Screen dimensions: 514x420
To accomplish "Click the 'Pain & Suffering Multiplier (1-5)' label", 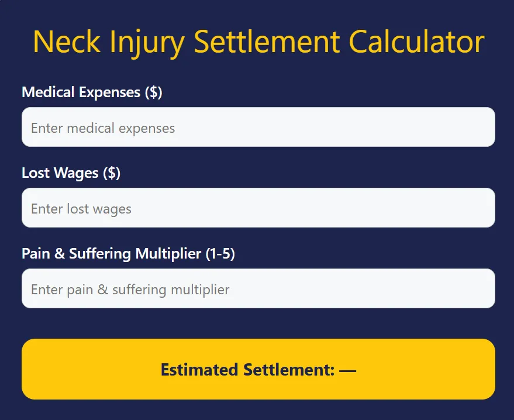I will (127, 253).
